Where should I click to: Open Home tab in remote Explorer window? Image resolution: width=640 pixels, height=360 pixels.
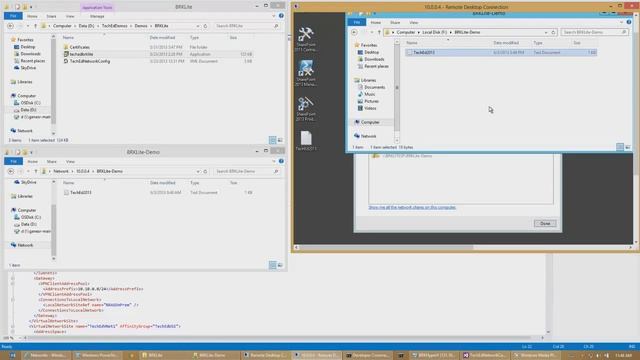pyautogui.click(x=376, y=22)
